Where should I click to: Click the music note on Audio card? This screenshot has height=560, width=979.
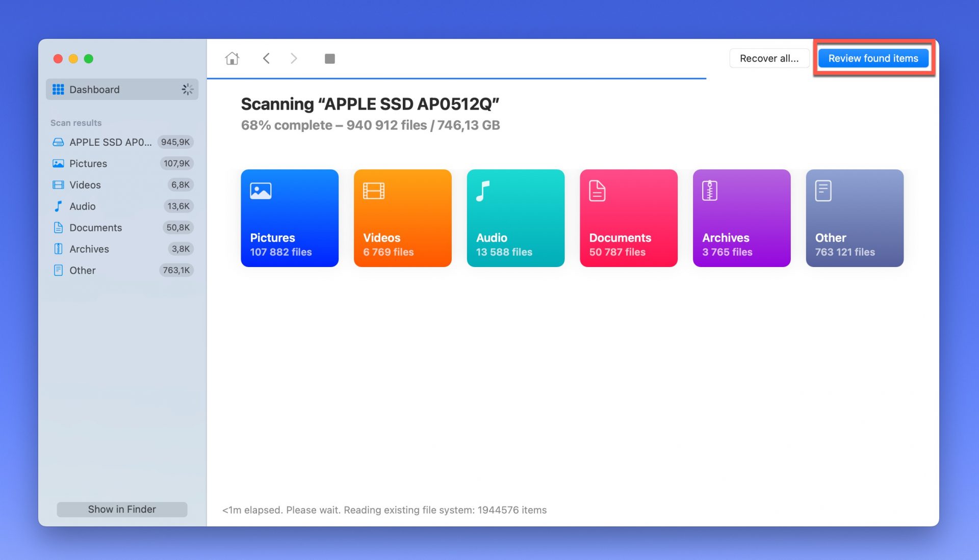[x=483, y=191]
